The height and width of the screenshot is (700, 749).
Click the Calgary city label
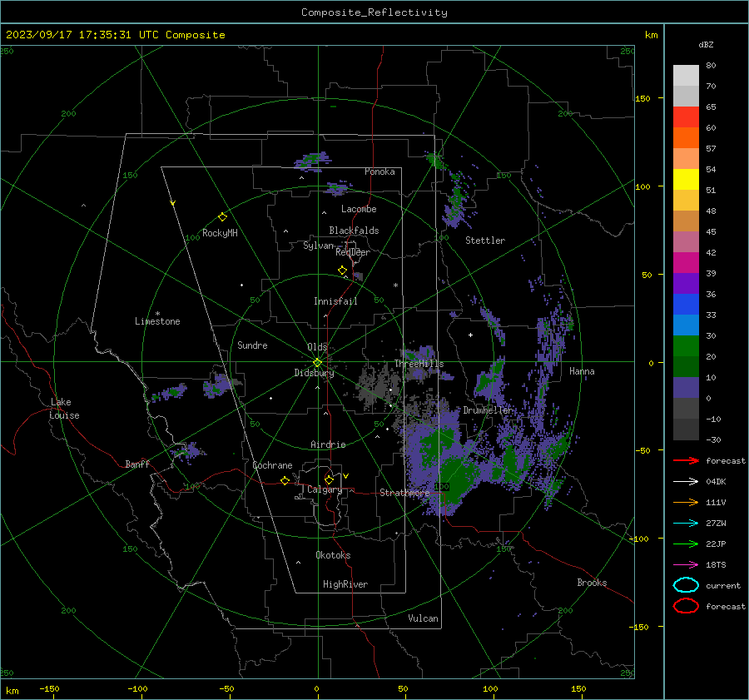pyautogui.click(x=325, y=489)
